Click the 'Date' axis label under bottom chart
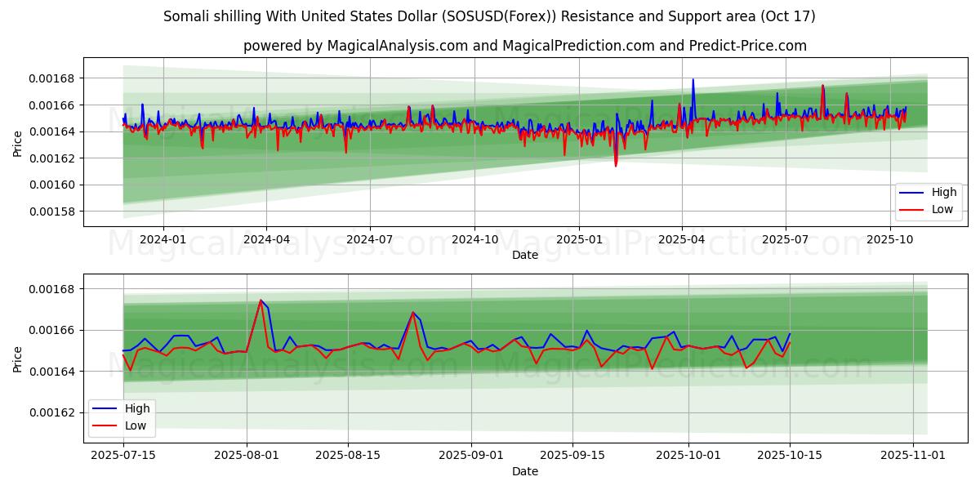The height and width of the screenshot is (490, 980). tap(524, 471)
